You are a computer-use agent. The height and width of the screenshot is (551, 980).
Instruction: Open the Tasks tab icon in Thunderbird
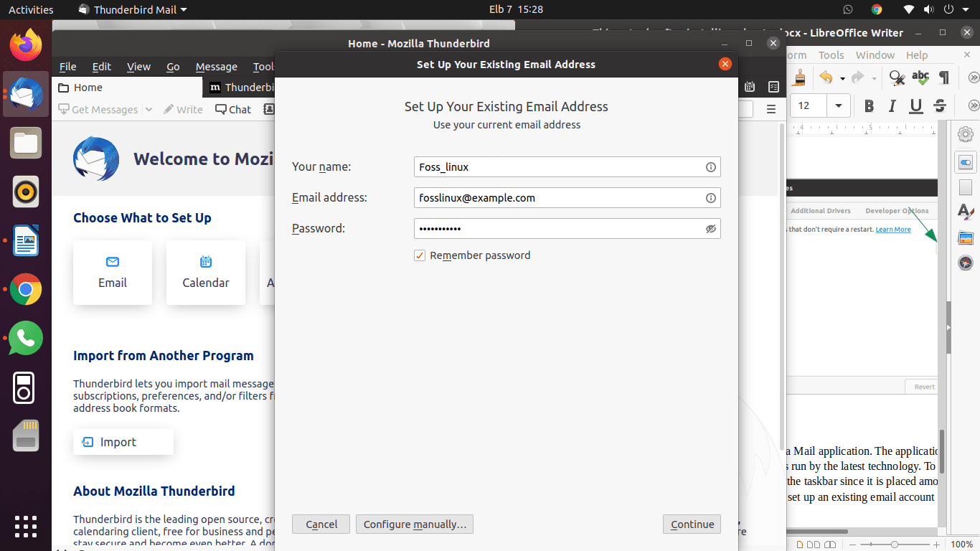click(773, 87)
